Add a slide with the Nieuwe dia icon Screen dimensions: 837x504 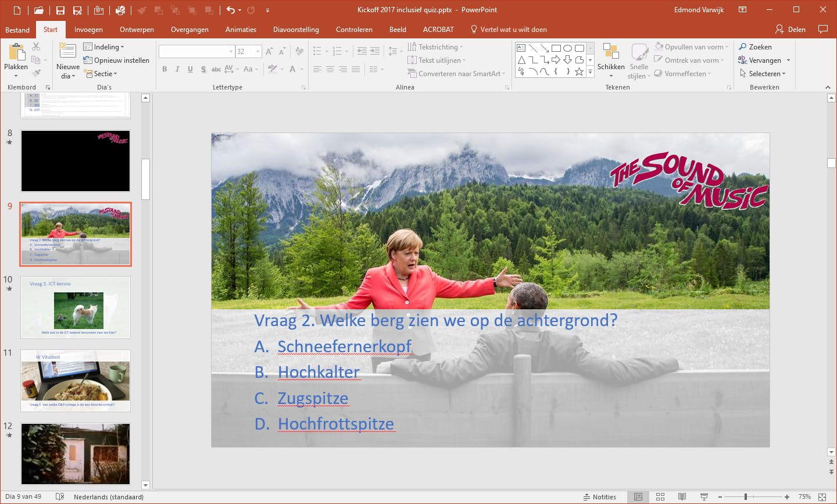click(68, 51)
